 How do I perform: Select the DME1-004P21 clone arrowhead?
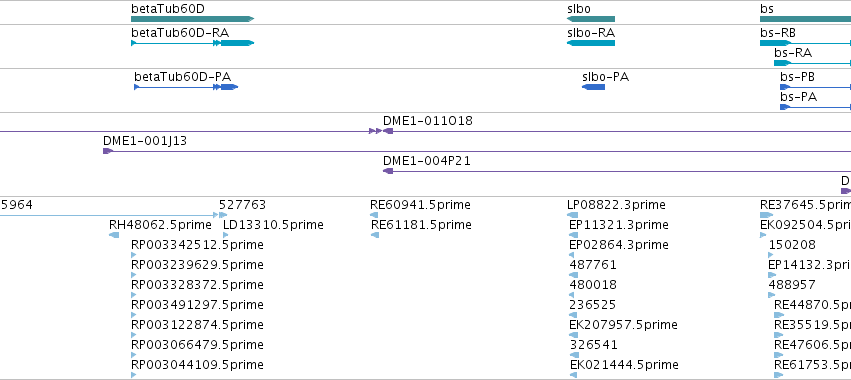click(x=388, y=171)
